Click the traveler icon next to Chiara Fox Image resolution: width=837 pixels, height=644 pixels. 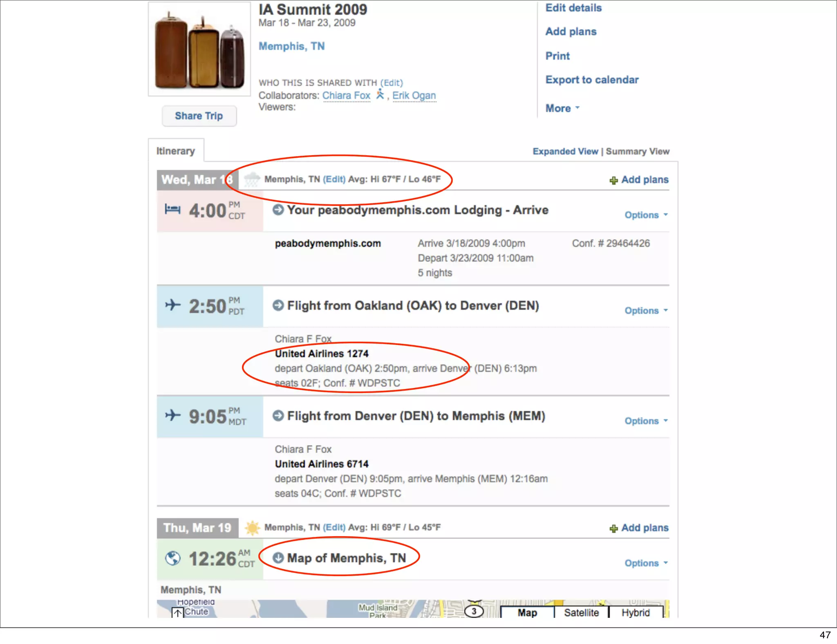pyautogui.click(x=380, y=95)
